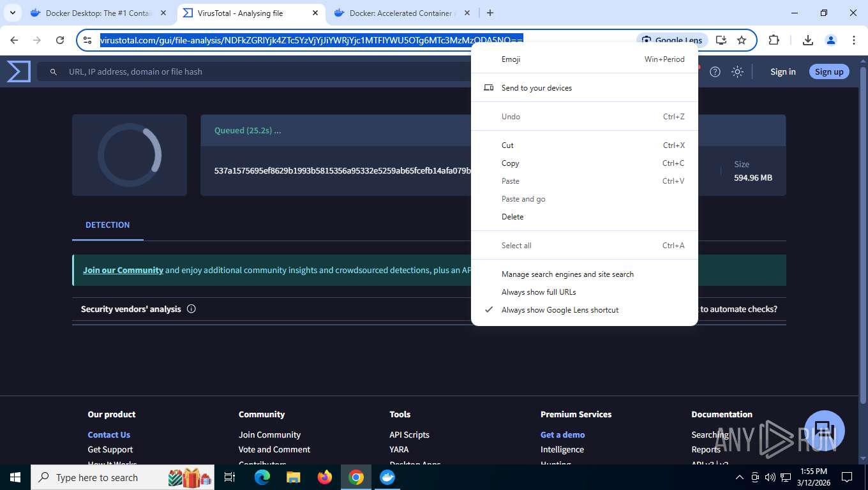Click the Sign in link
Image resolution: width=868 pixels, height=490 pixels.
(782, 71)
